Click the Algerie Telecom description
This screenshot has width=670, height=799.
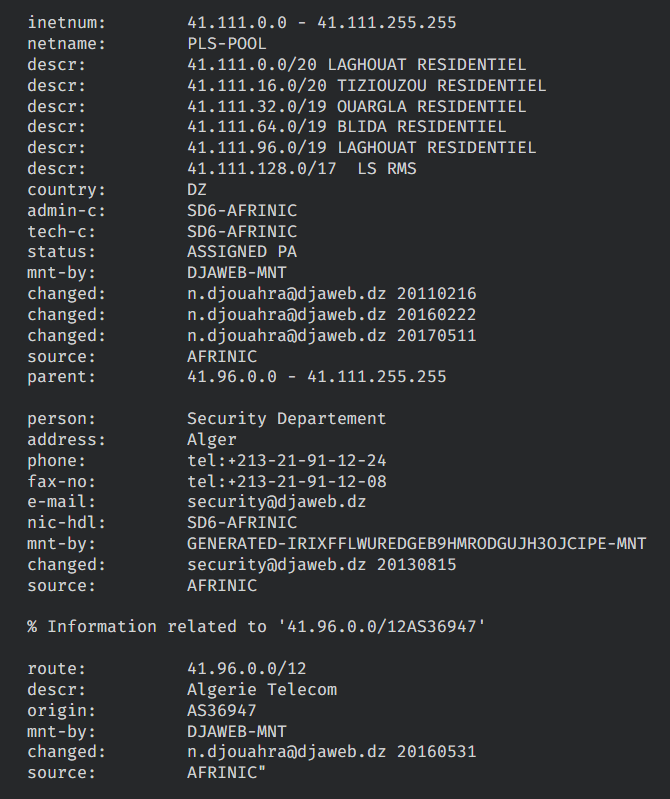261,689
